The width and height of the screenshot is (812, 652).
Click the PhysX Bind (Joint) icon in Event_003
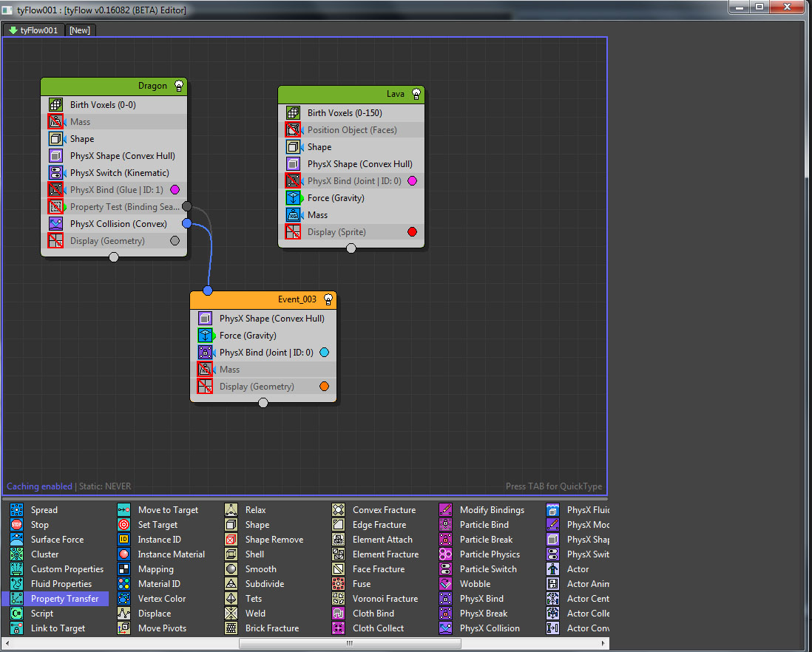tap(205, 353)
